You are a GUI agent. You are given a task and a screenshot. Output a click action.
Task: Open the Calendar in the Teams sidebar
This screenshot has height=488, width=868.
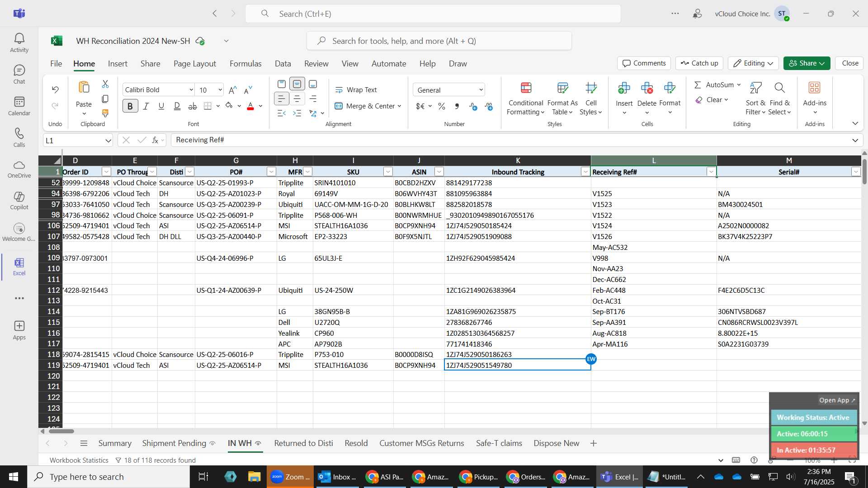(19, 106)
